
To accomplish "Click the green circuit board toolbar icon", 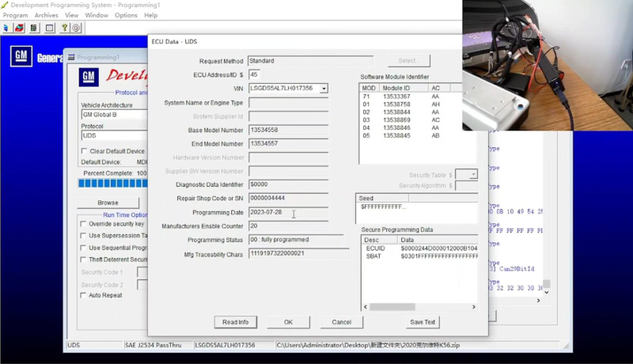I will click(x=34, y=28).
